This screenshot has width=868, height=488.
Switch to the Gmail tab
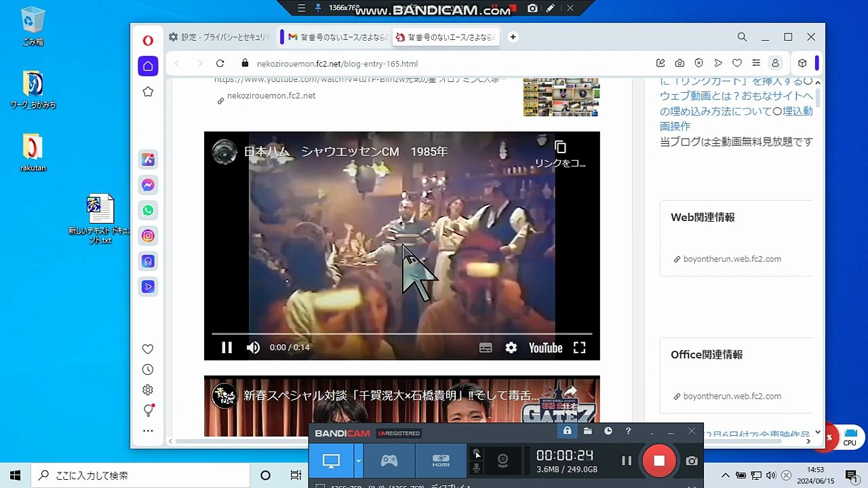335,37
